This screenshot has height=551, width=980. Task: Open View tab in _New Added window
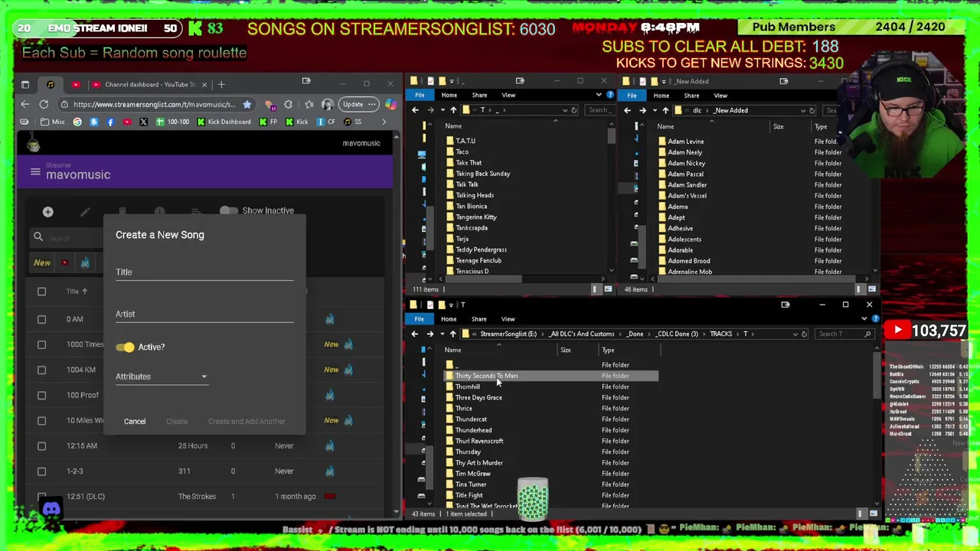coord(720,96)
